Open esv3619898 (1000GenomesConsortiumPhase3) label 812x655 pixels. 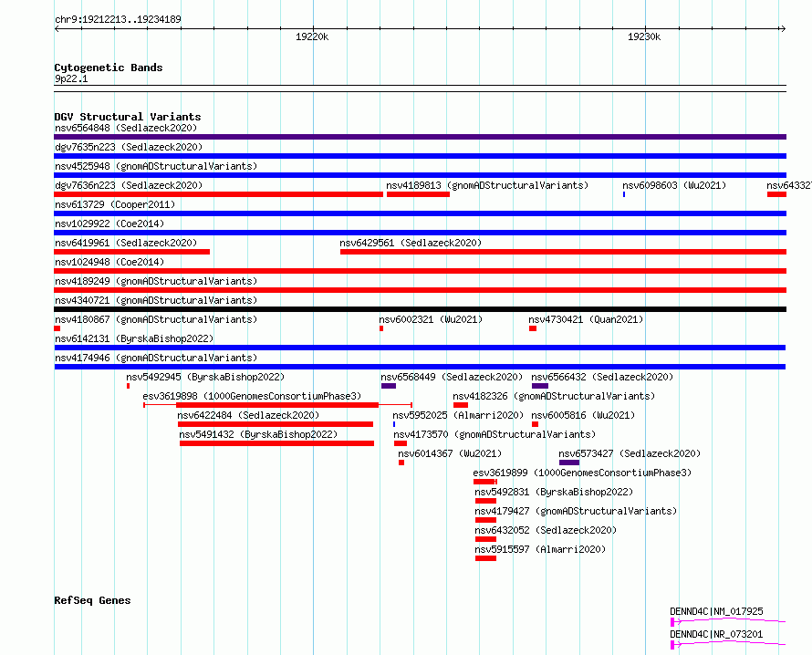pos(252,396)
